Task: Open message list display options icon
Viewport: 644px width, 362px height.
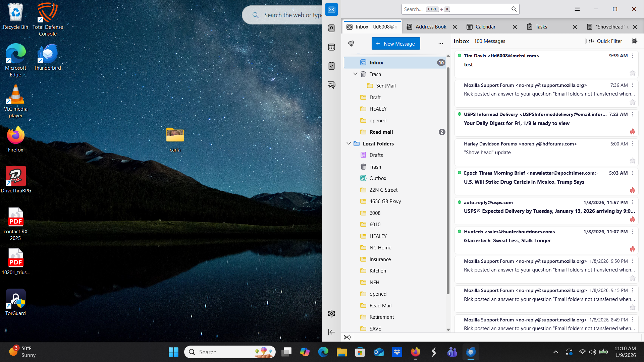Action: (x=635, y=41)
